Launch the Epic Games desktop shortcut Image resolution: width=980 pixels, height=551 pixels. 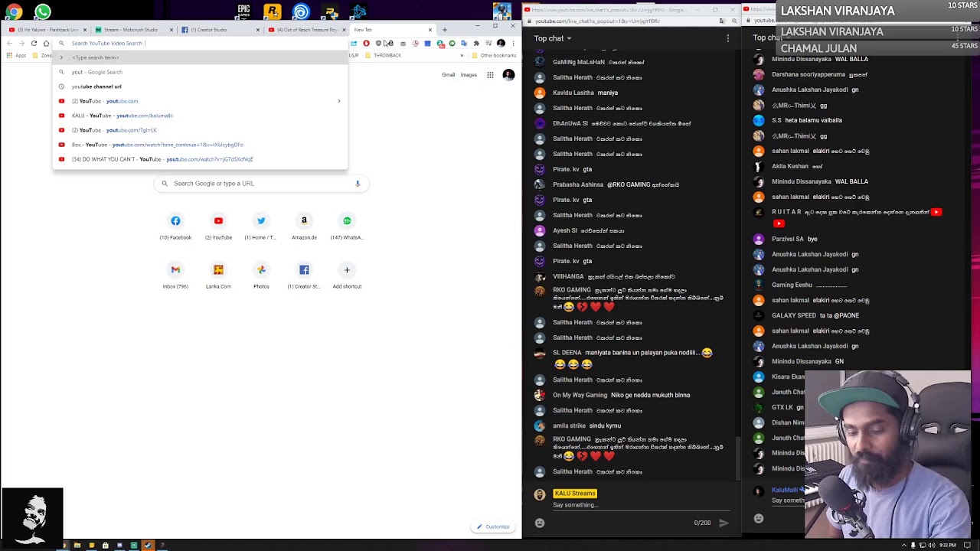[243, 11]
